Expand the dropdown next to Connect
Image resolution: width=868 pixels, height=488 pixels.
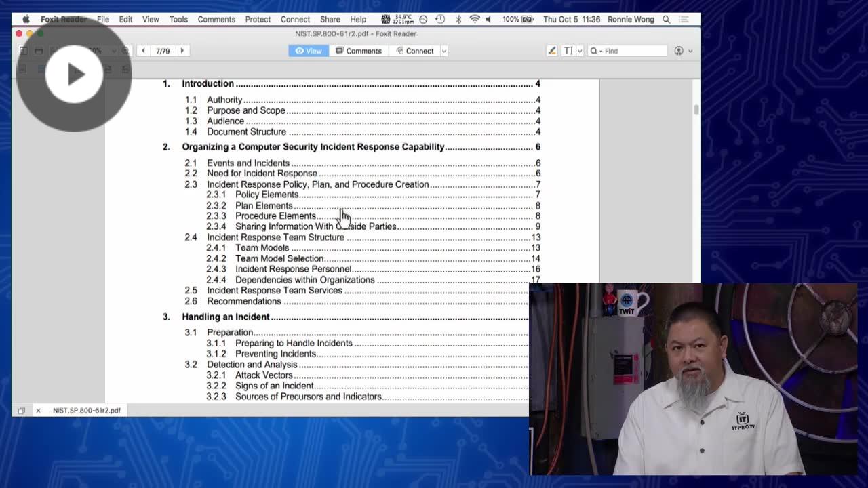click(x=444, y=51)
